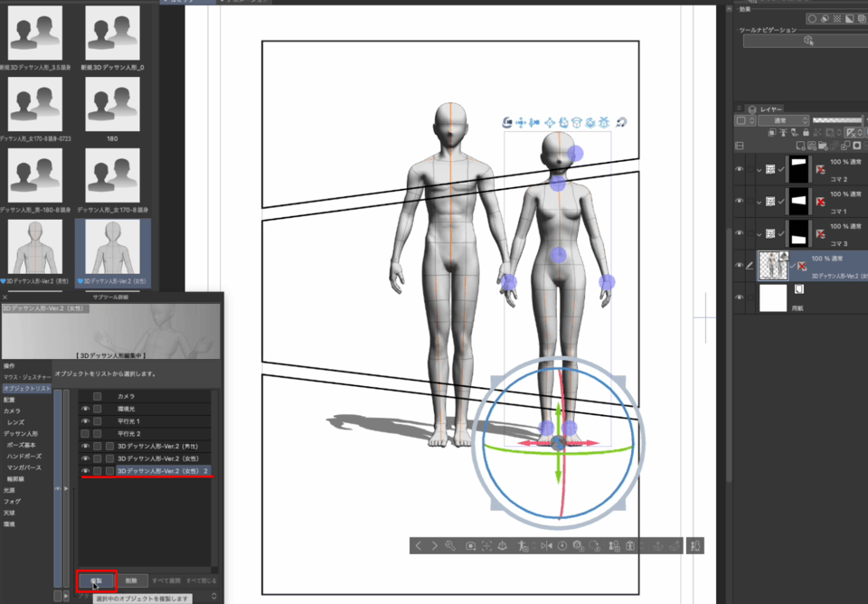Toggle eye of 3Dデッサン人形-Ver.2（男性） row
The height and width of the screenshot is (604, 868).
(x=85, y=446)
